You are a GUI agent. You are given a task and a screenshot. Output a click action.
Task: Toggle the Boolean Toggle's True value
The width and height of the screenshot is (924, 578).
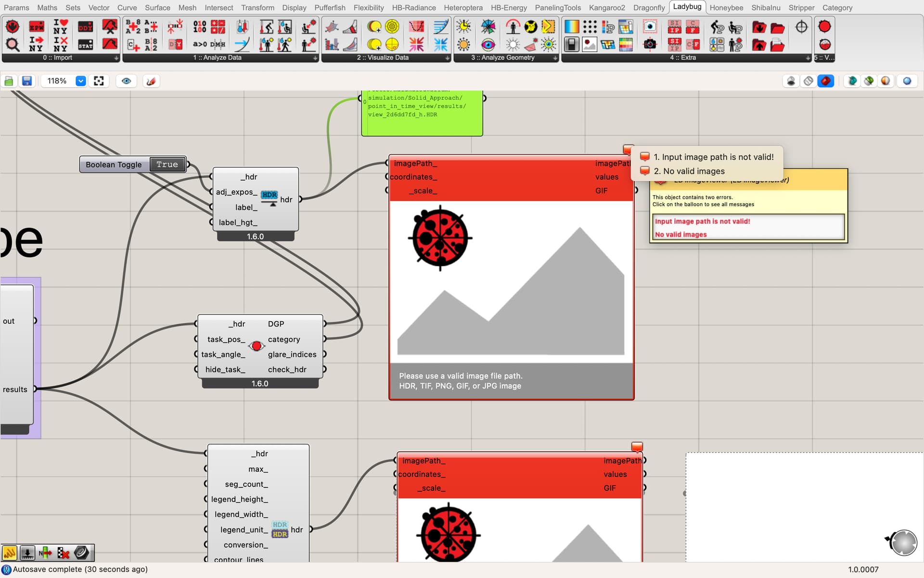(167, 164)
